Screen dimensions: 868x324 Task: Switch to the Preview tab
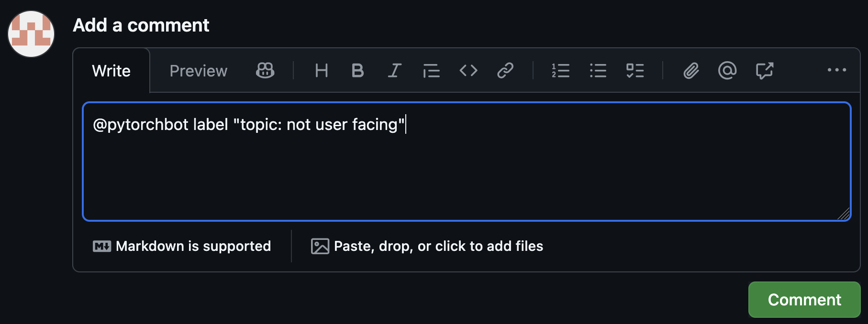[x=198, y=71]
